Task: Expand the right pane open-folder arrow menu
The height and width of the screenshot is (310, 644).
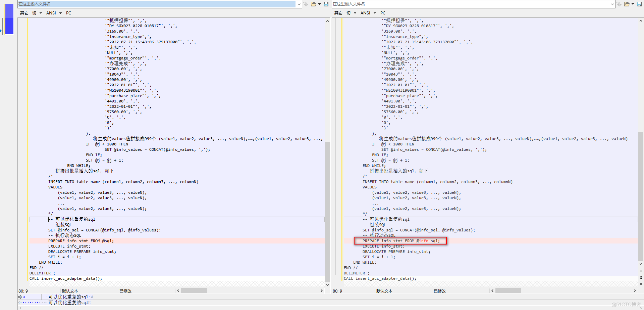Action: coord(633,4)
